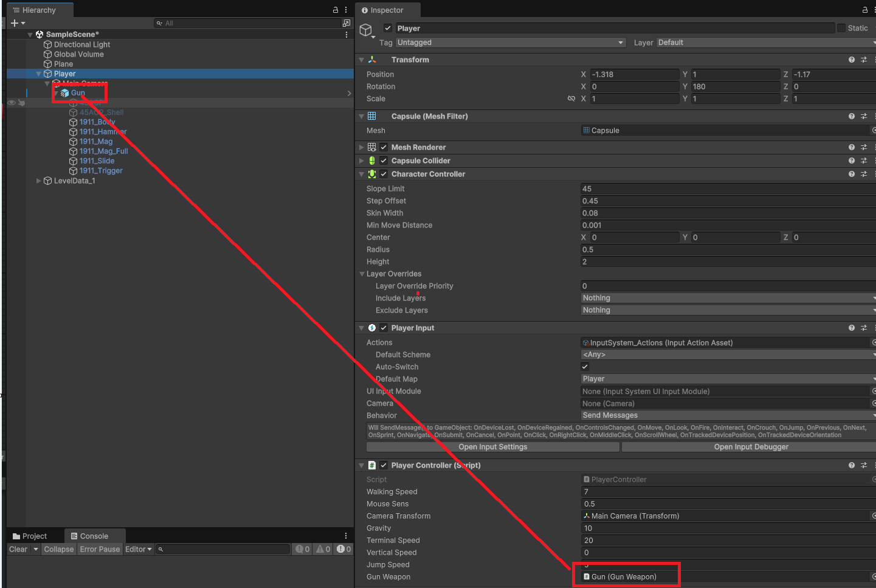Expand the LevelData_1 tree item

[39, 181]
